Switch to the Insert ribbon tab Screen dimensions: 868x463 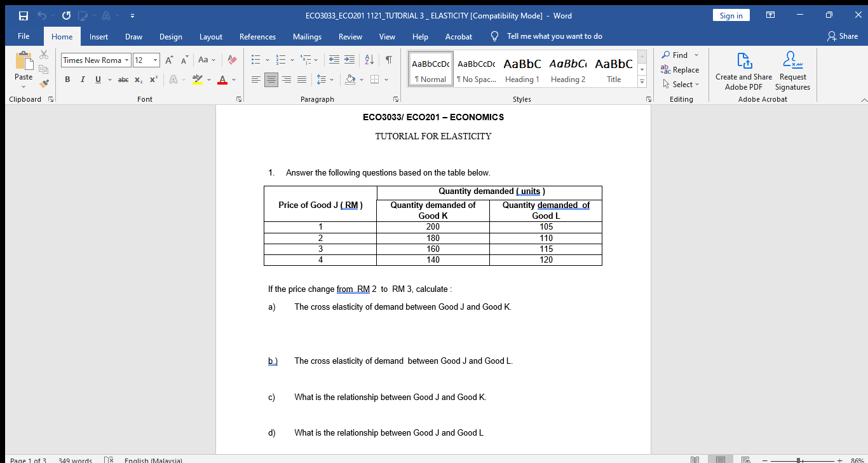click(x=98, y=36)
